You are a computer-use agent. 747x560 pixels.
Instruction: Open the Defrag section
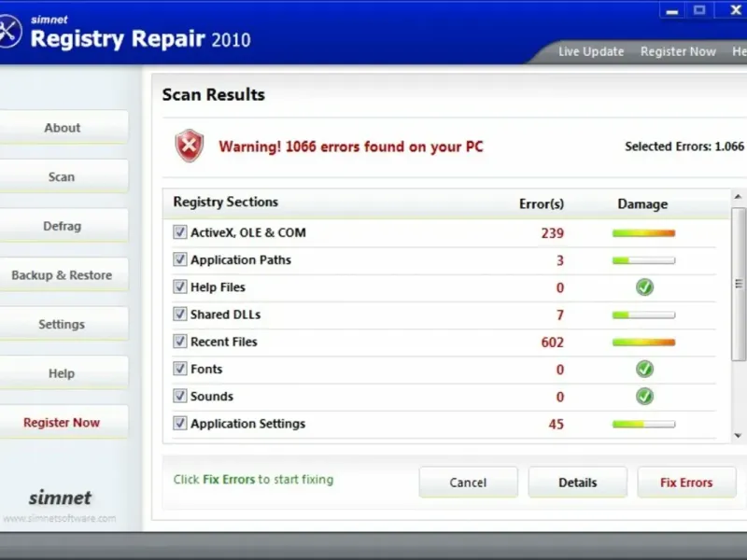pyautogui.click(x=62, y=226)
